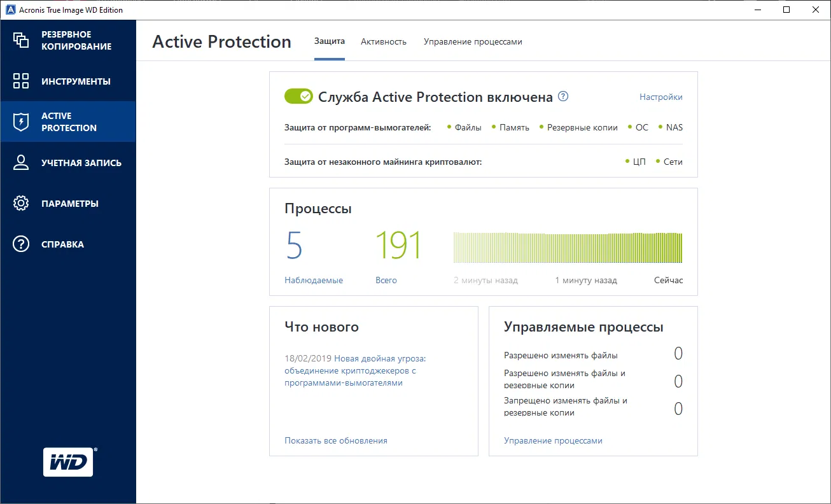Open the backup section copy icon
This screenshot has width=831, height=504.
click(x=21, y=40)
